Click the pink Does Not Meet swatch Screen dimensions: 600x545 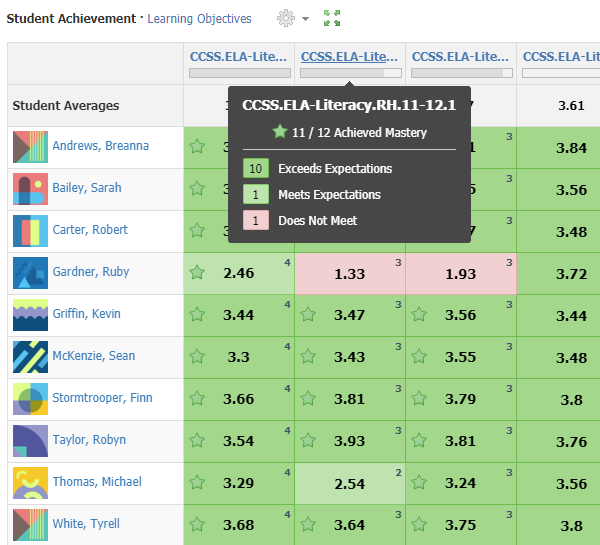click(255, 221)
